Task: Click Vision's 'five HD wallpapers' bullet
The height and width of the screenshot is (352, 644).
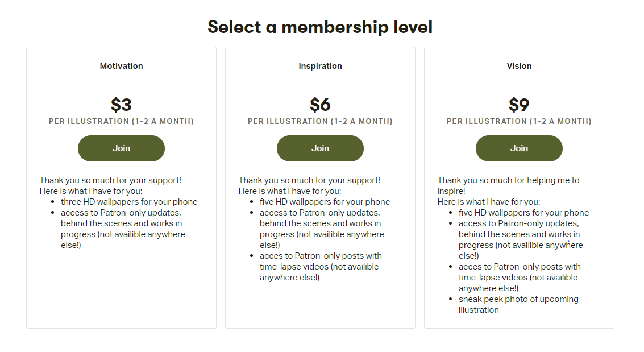Action: (523, 212)
